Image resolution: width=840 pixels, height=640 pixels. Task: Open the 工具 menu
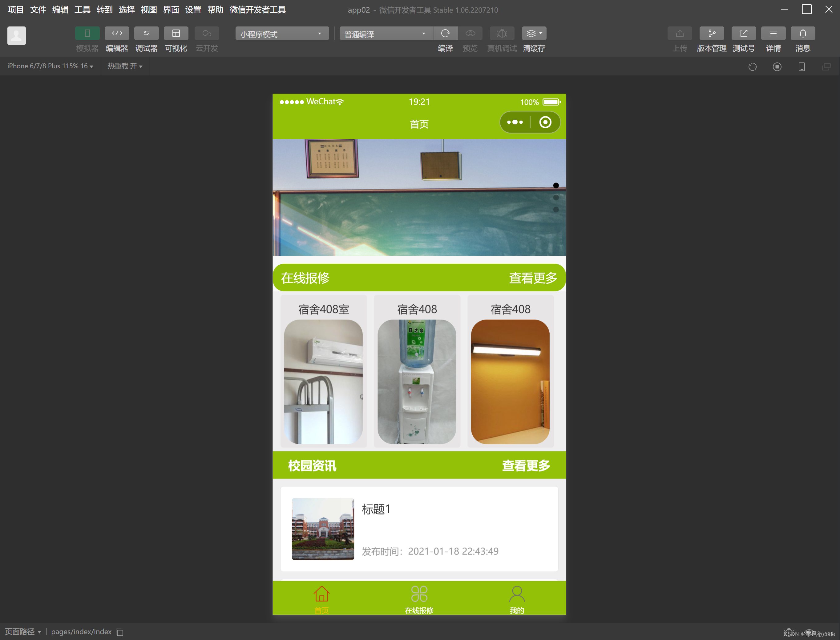82,10
